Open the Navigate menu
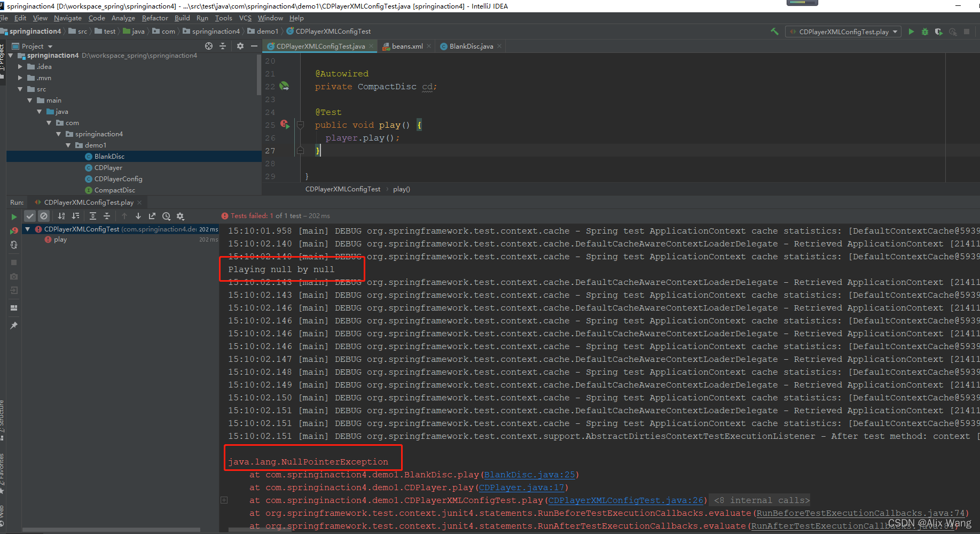This screenshot has width=980, height=534. [68, 18]
